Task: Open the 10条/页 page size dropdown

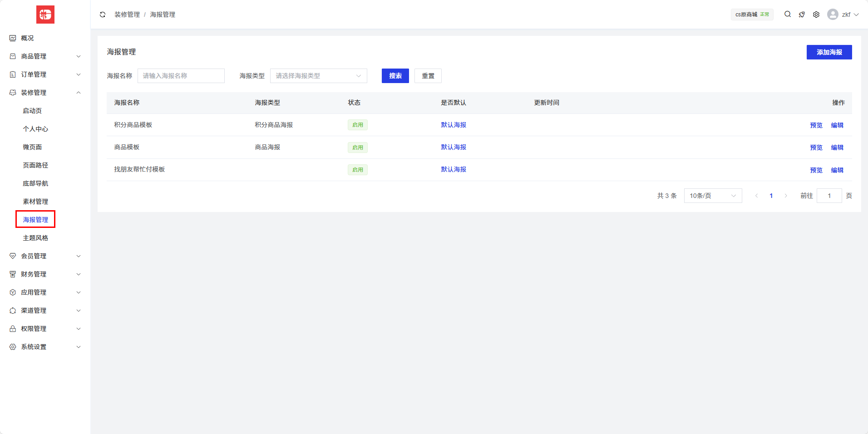Action: [x=713, y=196]
